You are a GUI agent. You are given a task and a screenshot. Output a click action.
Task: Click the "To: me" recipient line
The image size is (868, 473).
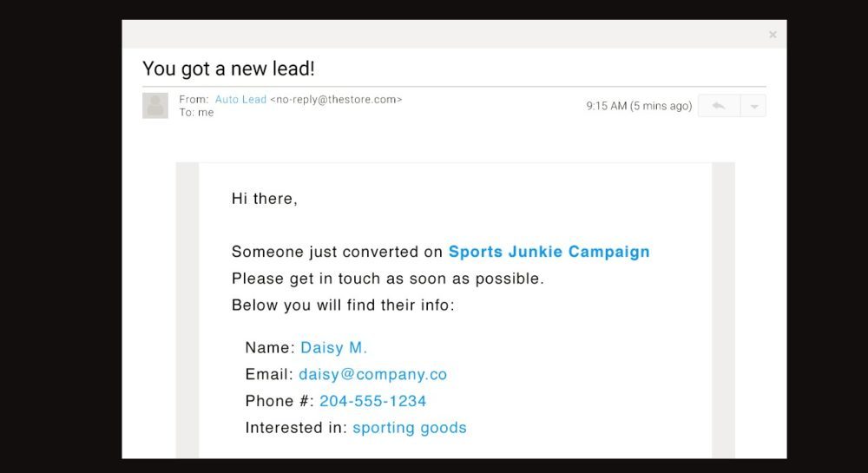tap(196, 113)
